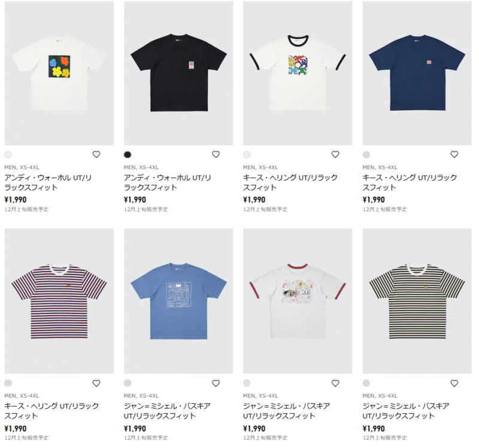Screen dimensions: 479x448
Task: Choose color swatch below blue Basquiat tee
Action: [x=128, y=383]
